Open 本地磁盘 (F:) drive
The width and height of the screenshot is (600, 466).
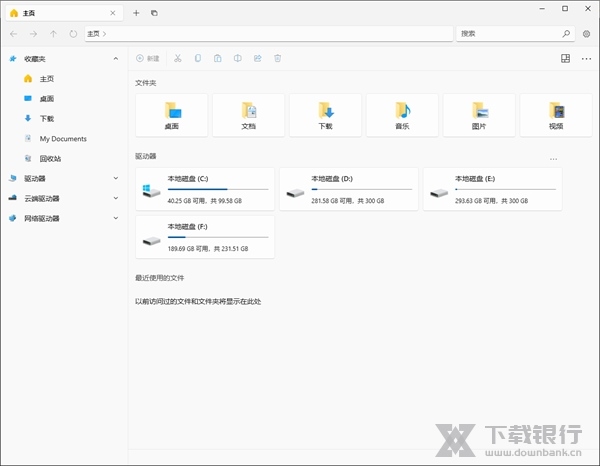point(205,237)
